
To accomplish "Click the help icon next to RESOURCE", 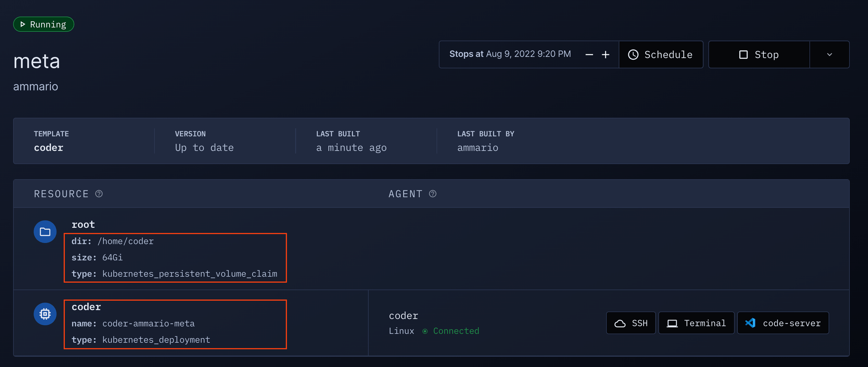I will coord(99,194).
